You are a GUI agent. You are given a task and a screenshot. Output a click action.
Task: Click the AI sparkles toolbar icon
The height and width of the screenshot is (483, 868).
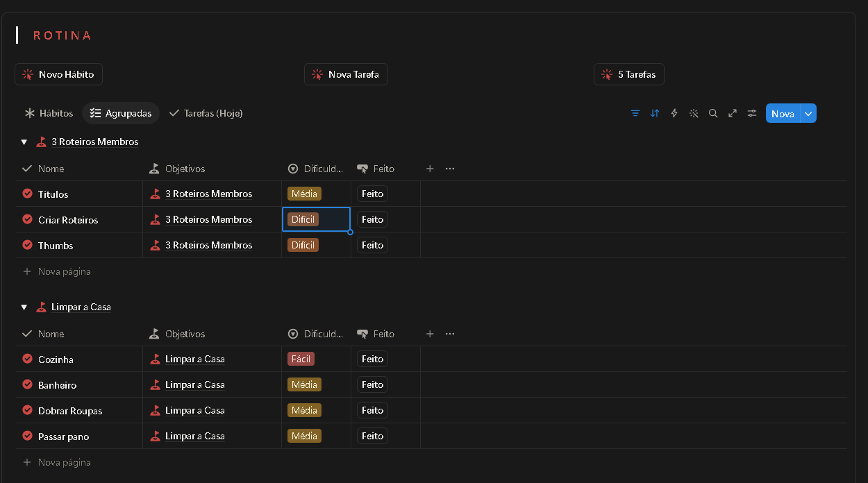click(x=694, y=113)
